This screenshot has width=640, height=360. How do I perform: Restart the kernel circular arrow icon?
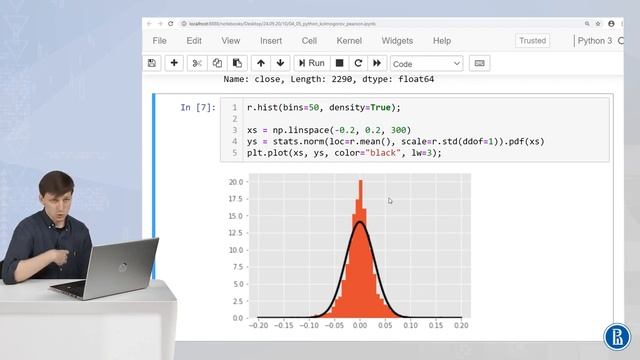point(358,63)
